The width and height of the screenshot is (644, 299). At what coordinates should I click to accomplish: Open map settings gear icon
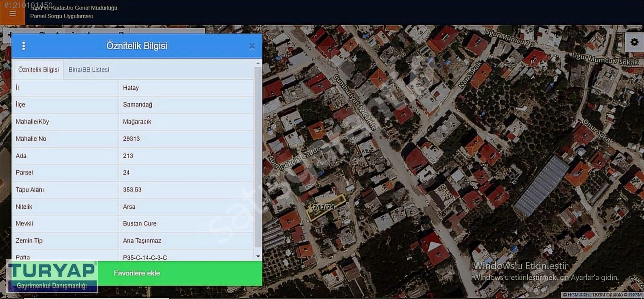(634, 42)
